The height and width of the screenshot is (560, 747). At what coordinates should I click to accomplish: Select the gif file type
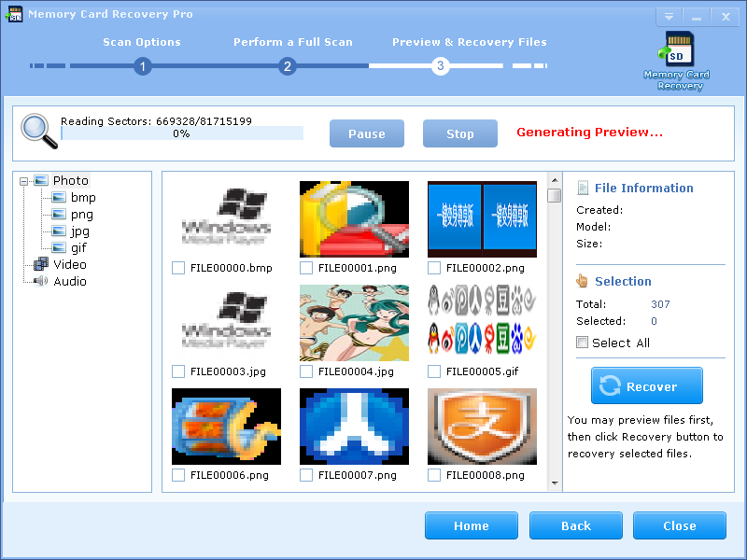point(78,247)
